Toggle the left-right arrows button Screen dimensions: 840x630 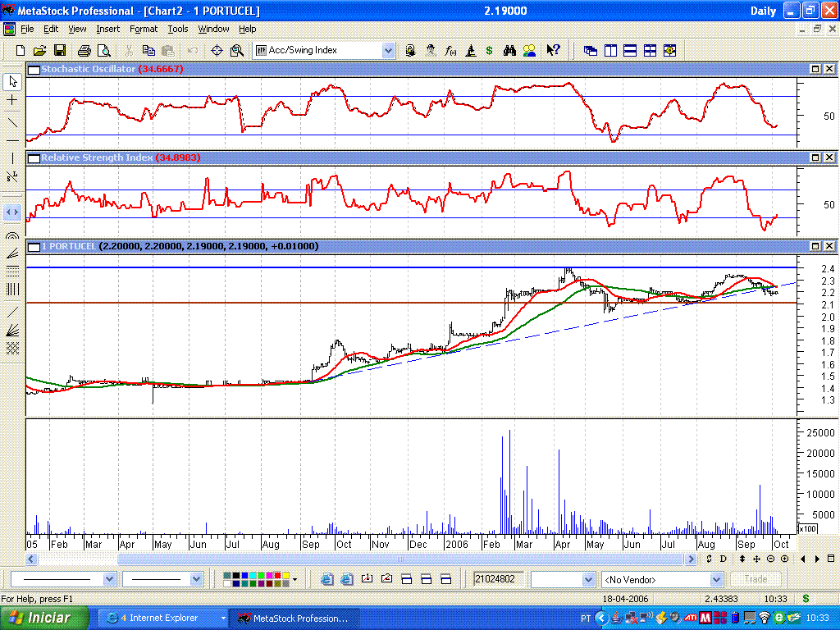(12, 212)
